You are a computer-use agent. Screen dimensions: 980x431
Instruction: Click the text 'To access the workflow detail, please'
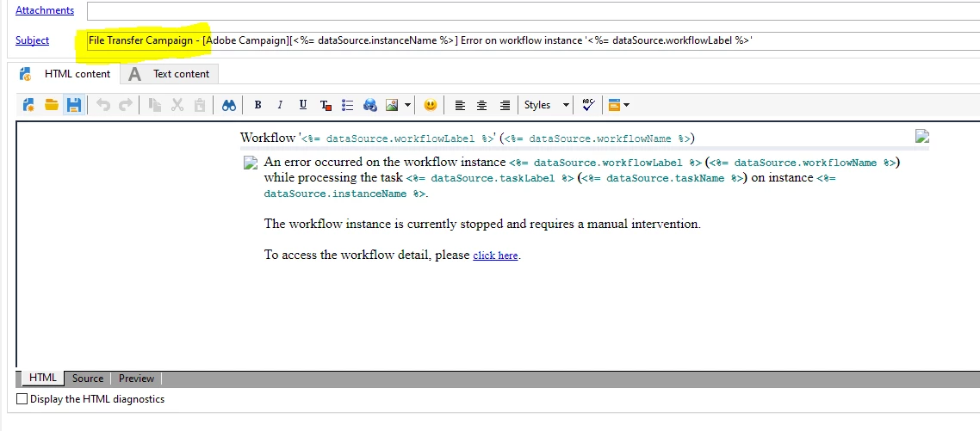pyautogui.click(x=367, y=255)
